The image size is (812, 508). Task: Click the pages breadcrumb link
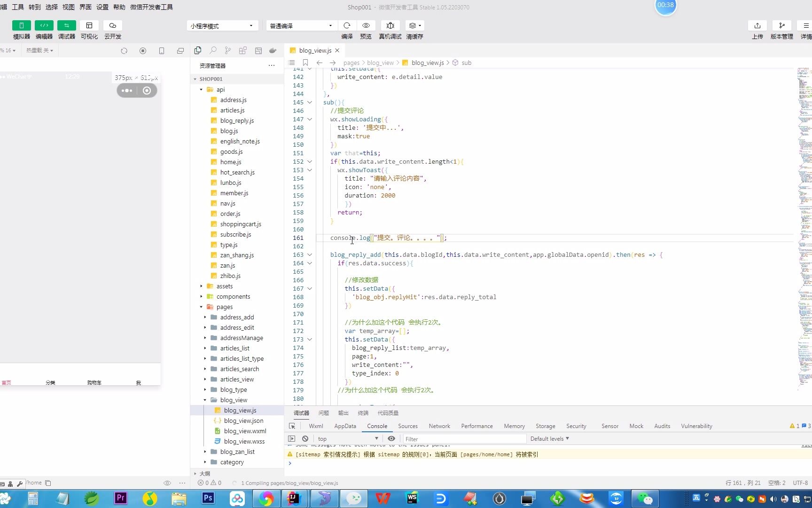(351, 63)
